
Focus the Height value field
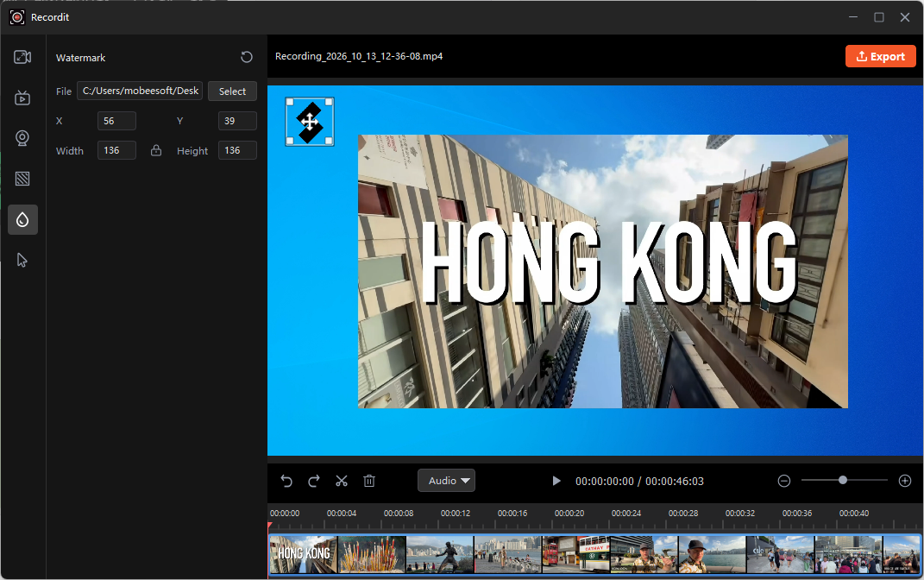coord(237,150)
